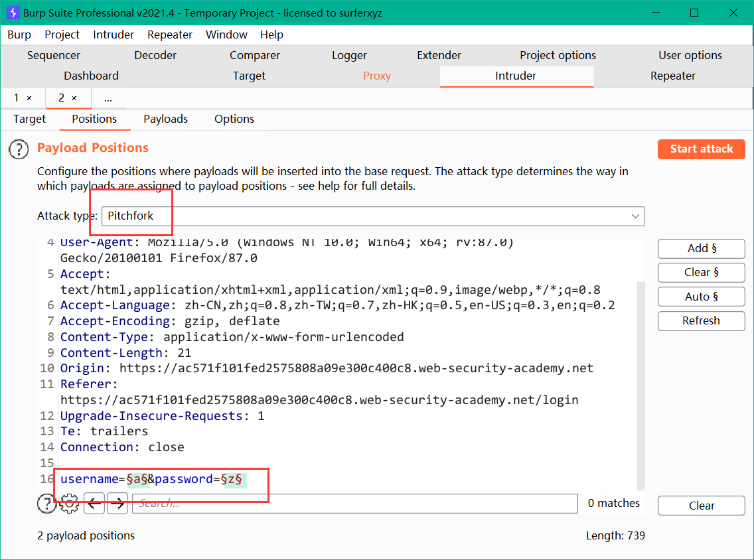Switch to the Target main tab
The image size is (754, 560).
(249, 76)
